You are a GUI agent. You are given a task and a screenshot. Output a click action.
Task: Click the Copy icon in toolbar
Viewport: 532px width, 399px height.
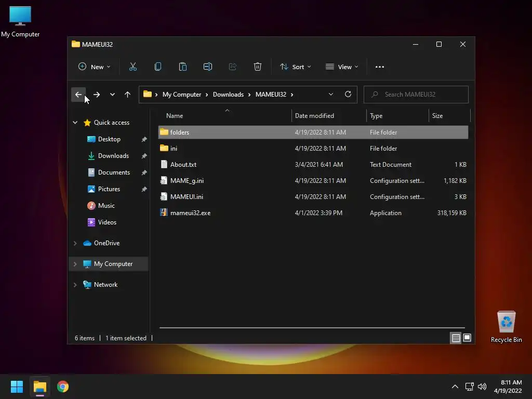(158, 67)
